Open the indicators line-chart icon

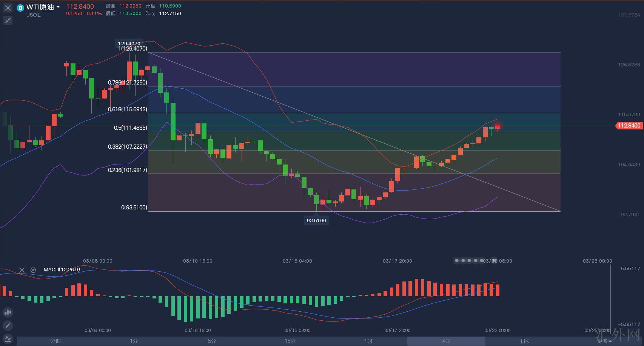click(8, 338)
